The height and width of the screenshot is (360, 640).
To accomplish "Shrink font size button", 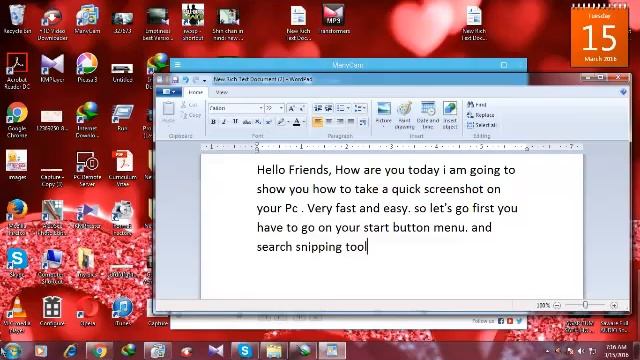I will pyautogui.click(x=302, y=108).
